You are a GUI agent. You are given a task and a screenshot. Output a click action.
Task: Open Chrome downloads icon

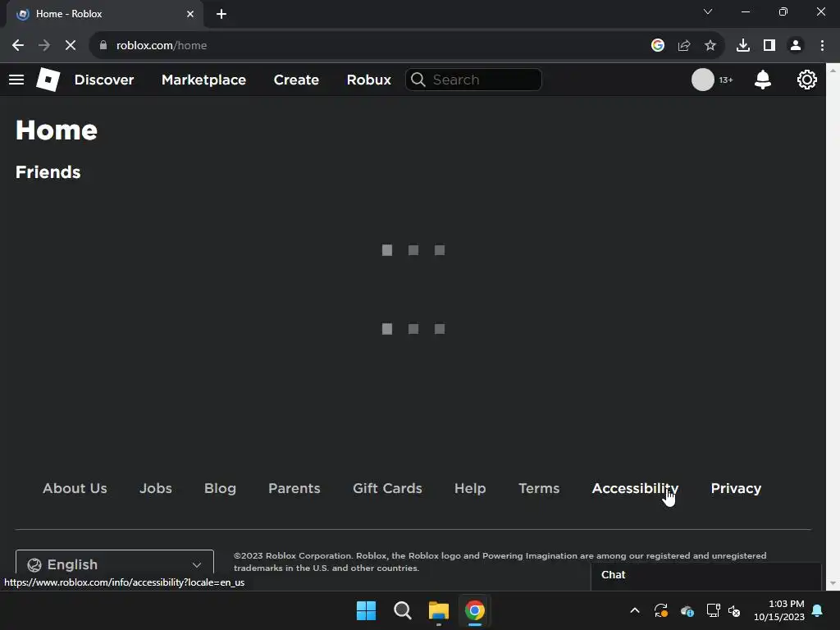coord(743,46)
